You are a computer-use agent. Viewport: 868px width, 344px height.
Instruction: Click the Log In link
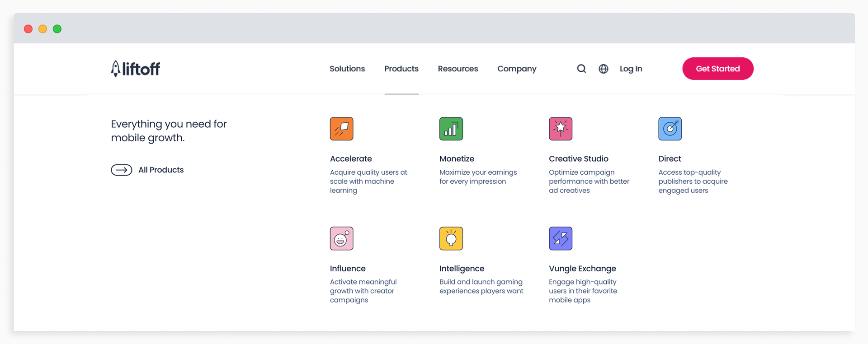pyautogui.click(x=631, y=69)
